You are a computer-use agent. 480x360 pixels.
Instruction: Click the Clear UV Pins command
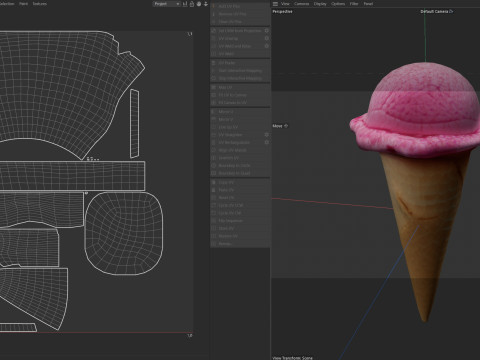tap(240, 22)
